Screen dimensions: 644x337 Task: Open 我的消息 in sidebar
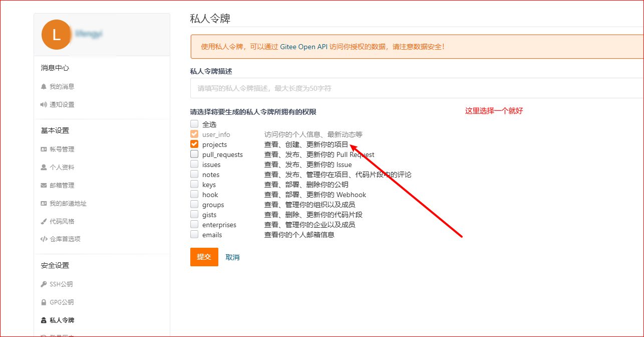click(62, 87)
